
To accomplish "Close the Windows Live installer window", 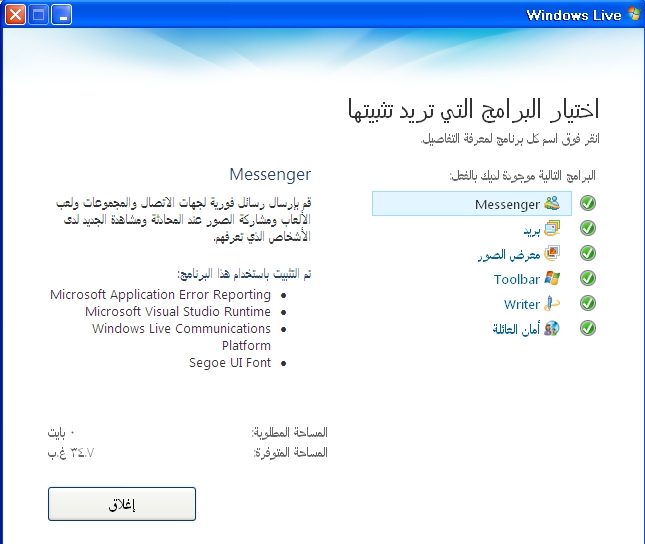I will click(x=15, y=15).
